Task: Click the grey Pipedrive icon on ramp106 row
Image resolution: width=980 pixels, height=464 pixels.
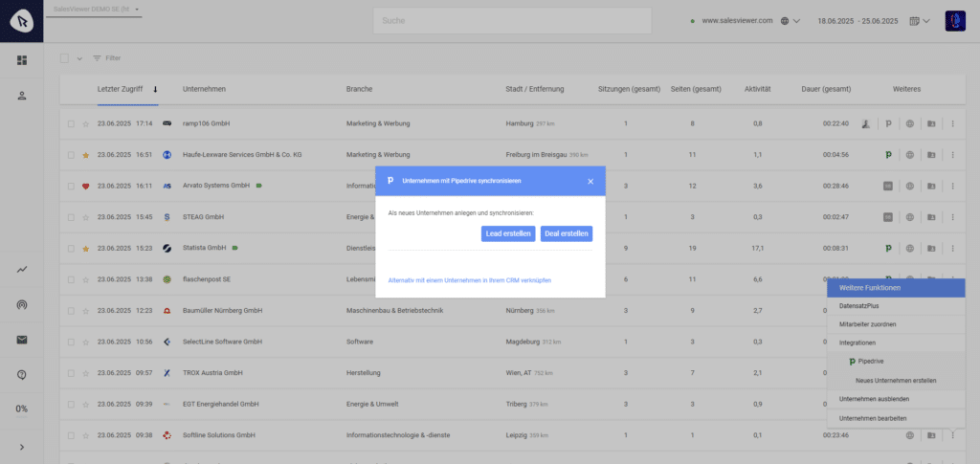Action: 888,123
